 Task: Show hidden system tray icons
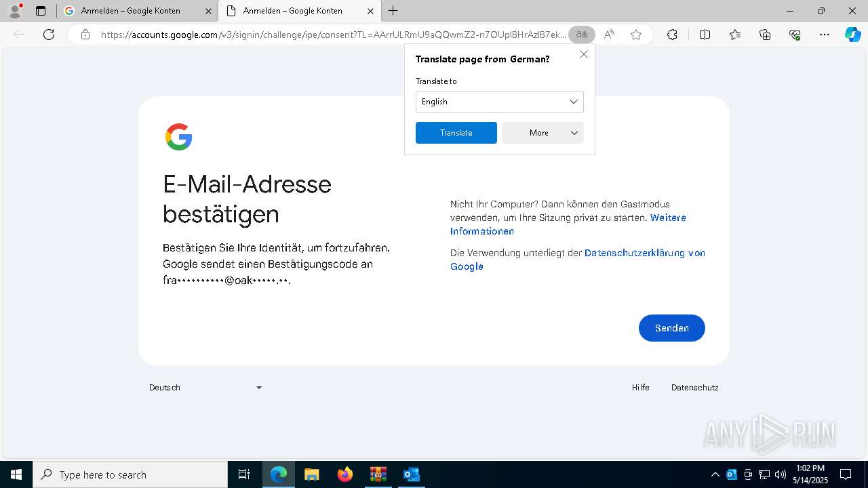[x=715, y=474]
